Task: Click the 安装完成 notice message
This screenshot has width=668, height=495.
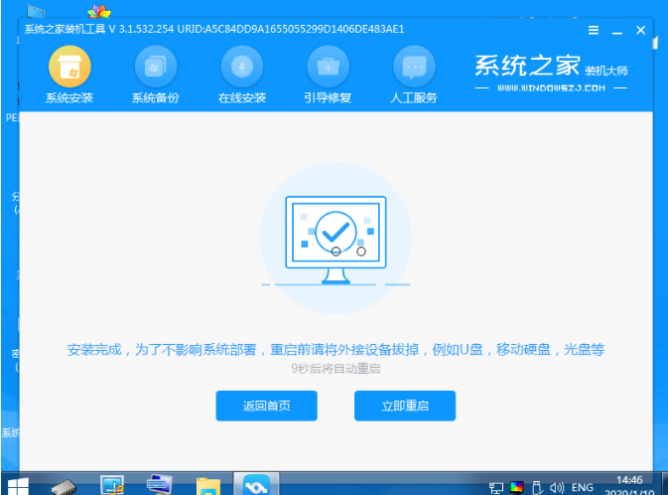Action: click(x=336, y=350)
